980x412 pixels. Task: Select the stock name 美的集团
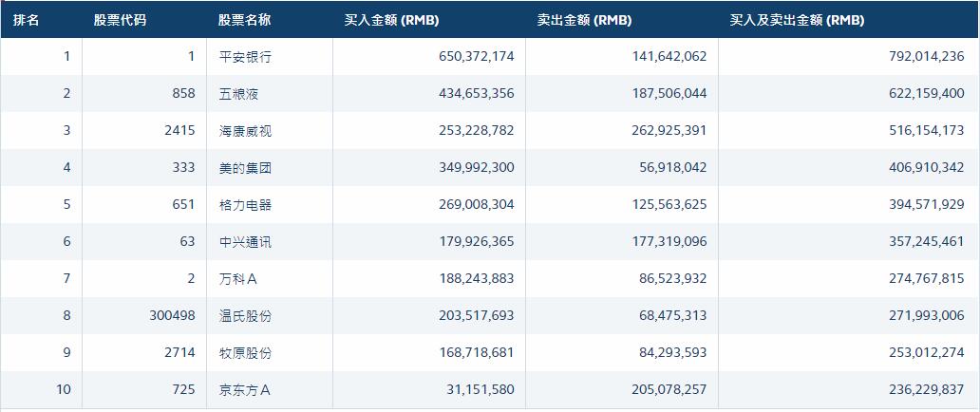[246, 167]
